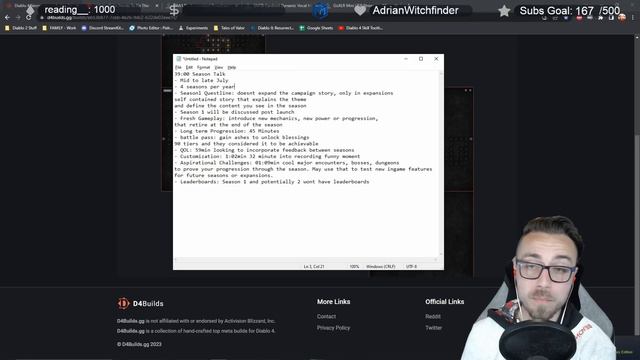Open the Privacy Policy footer link
Screen dimensions: 640x360
coord(333,328)
